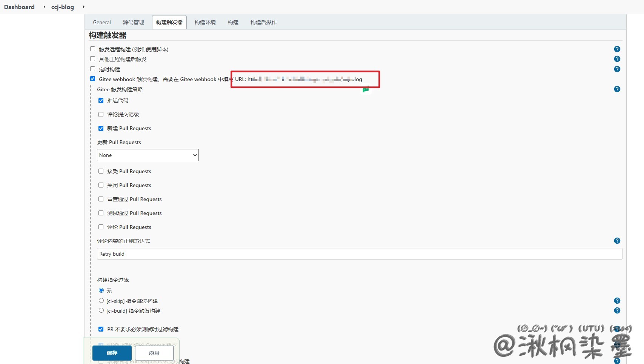Open help icon for 定时构建
Image resolution: width=644 pixels, height=364 pixels.
(x=617, y=69)
